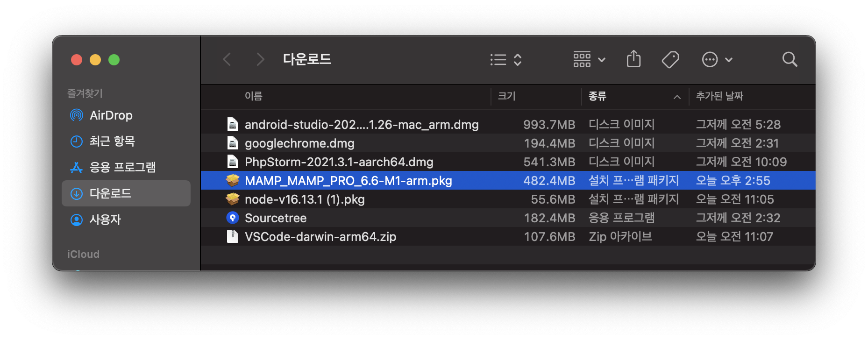Click the PhpStorm disk image icon

tap(232, 162)
